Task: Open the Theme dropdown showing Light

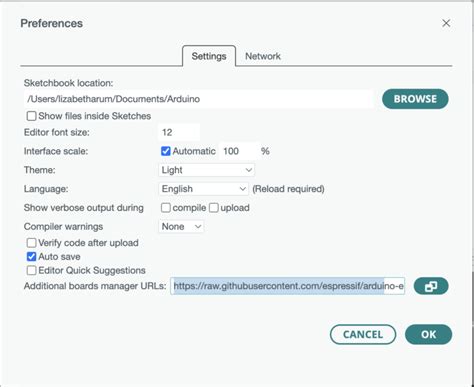Action: (x=206, y=170)
